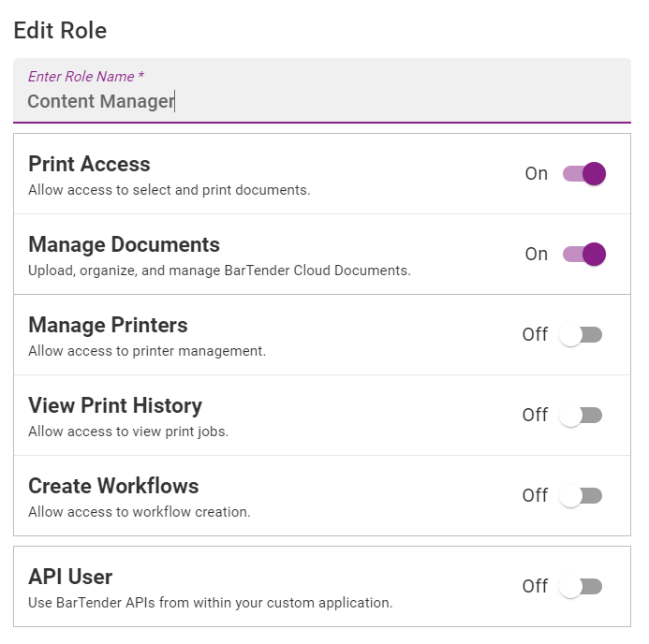Click the Print Access heading
649x644 pixels.
[x=89, y=164]
